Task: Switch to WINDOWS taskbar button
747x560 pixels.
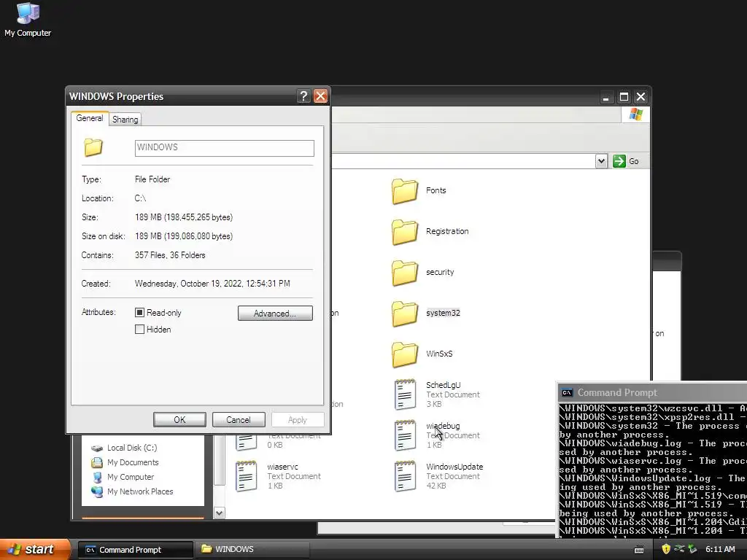Action: click(252, 550)
